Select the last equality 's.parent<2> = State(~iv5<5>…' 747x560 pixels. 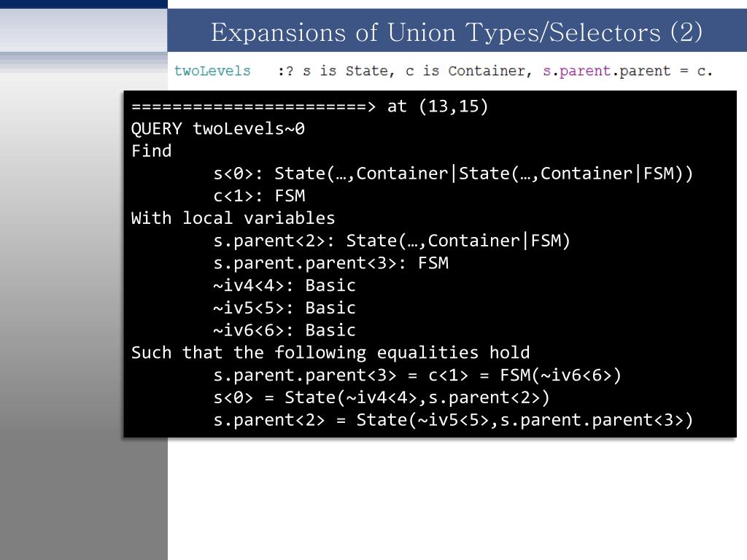point(453,420)
